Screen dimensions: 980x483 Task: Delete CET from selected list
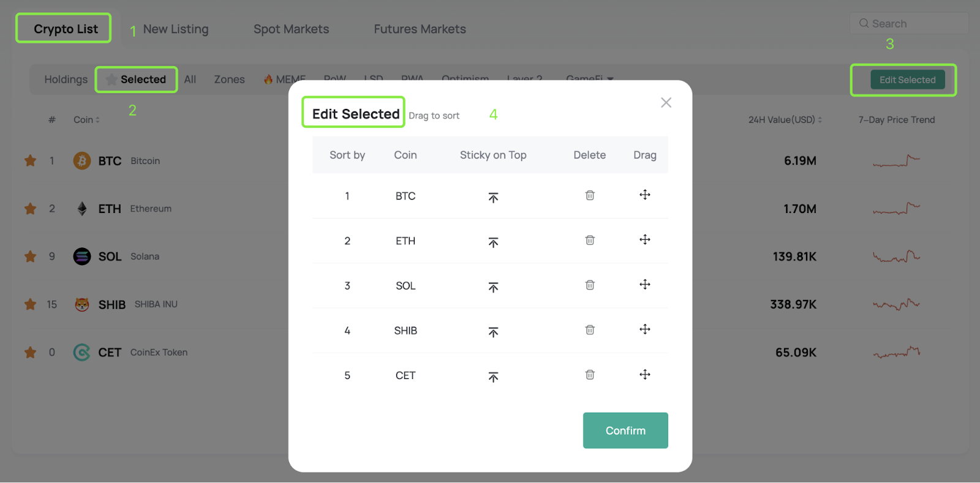tap(590, 375)
